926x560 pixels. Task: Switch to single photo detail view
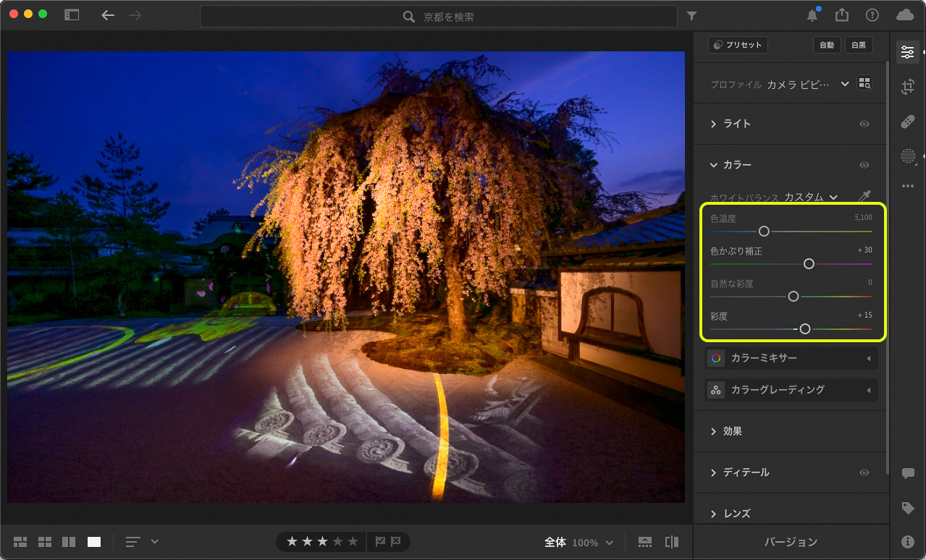tap(94, 542)
